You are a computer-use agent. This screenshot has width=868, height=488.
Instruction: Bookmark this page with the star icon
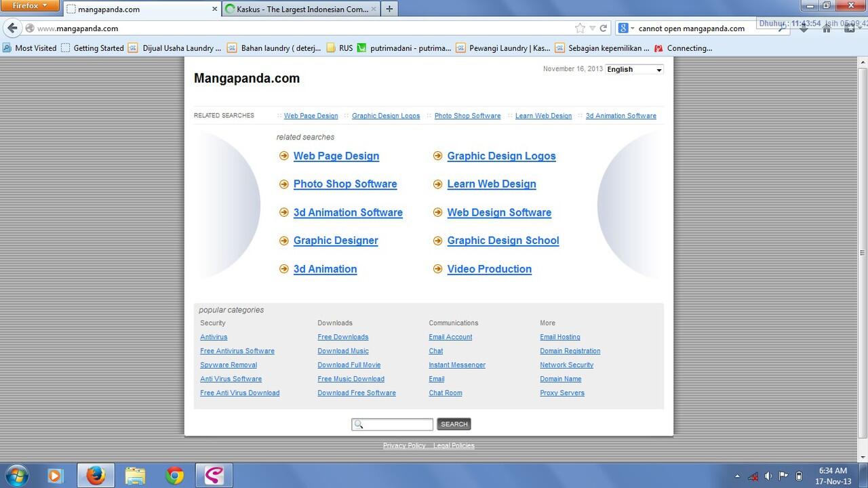(580, 28)
